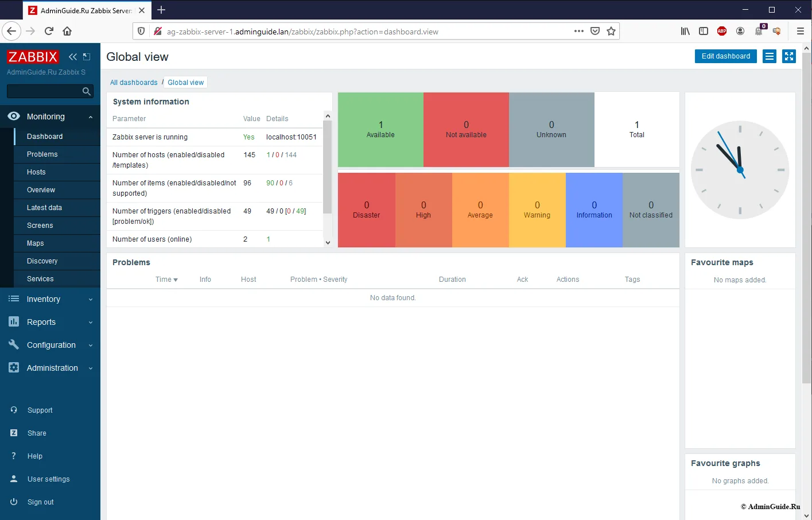Click the Sign out link
This screenshot has height=520, width=812.
click(x=40, y=502)
